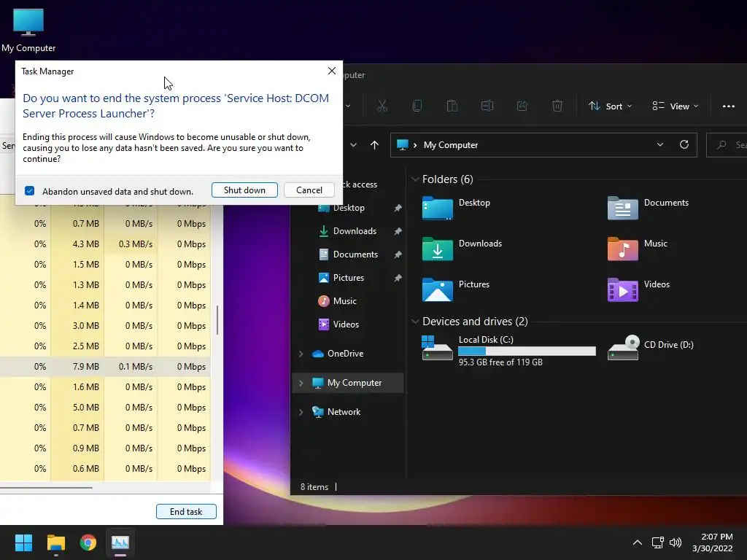
Task: Launch Google Chrome from the taskbar
Action: coord(88,542)
